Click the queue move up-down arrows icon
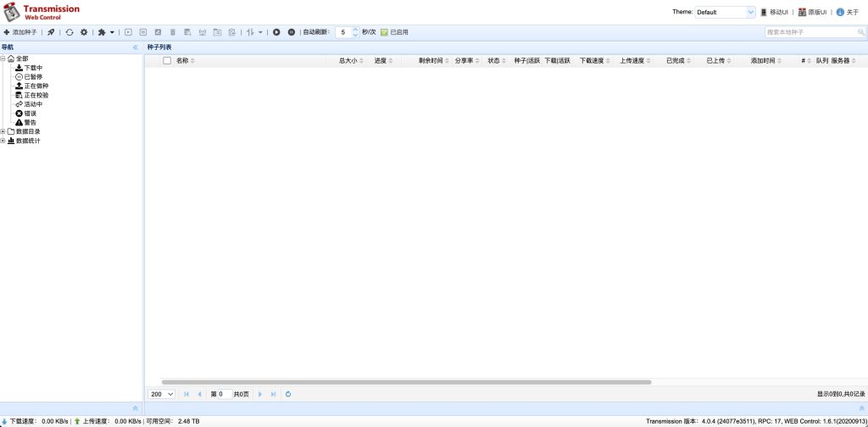The height and width of the screenshot is (427, 868). 250,33
